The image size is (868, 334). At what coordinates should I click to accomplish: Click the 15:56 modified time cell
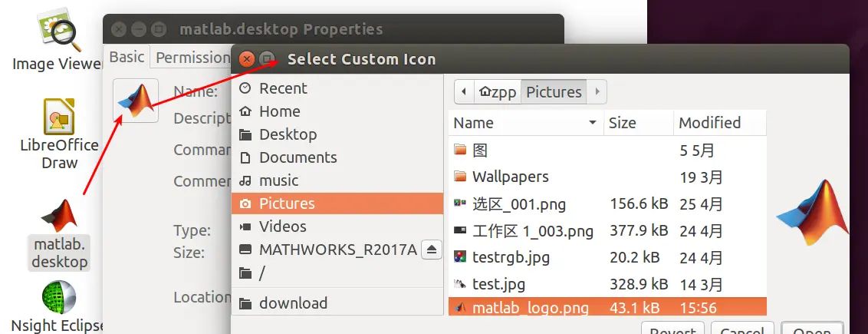tap(699, 308)
